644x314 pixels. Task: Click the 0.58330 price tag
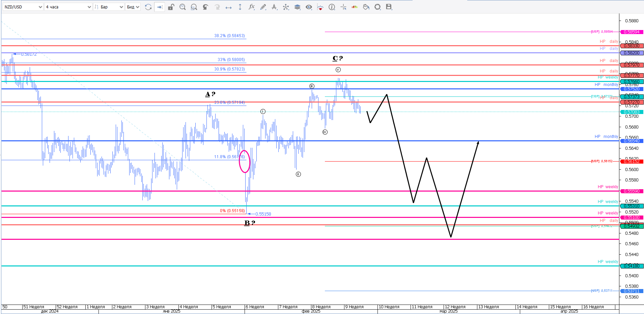point(632,46)
